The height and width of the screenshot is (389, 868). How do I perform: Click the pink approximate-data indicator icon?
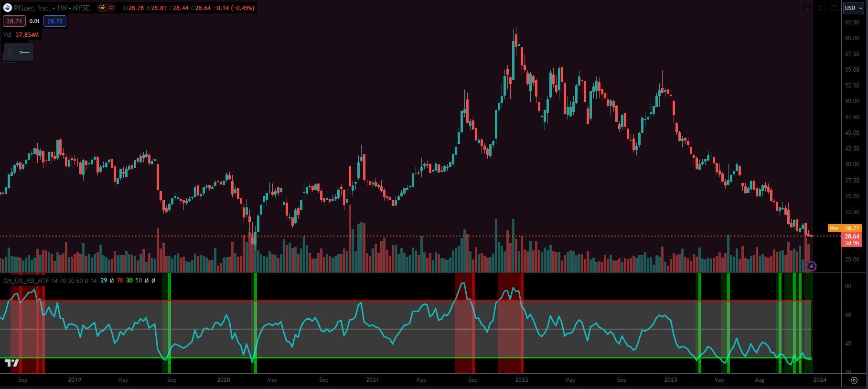point(111,8)
